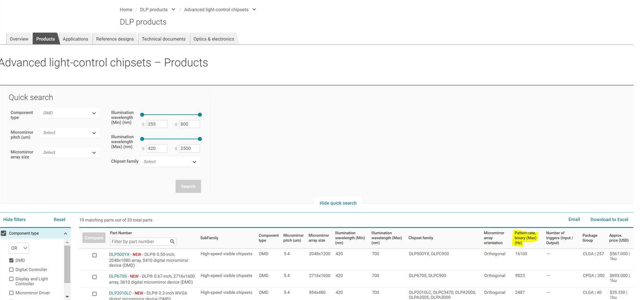Click the SubFamily column header
Screen dimensions: 644x300
[x=209, y=238]
